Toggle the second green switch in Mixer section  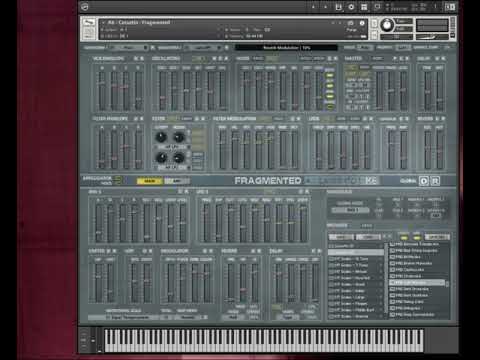330,86
